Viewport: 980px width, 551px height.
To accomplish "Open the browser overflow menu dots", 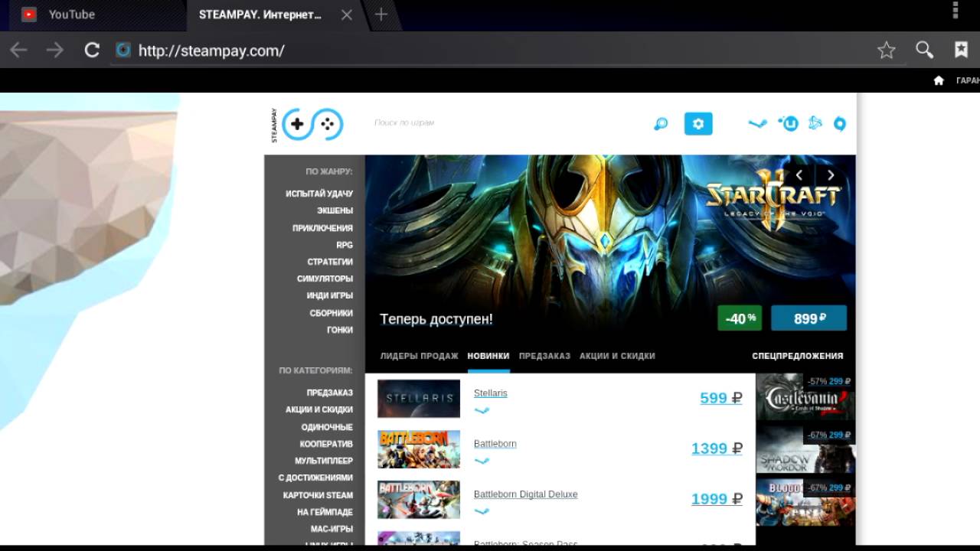I will (955, 10).
